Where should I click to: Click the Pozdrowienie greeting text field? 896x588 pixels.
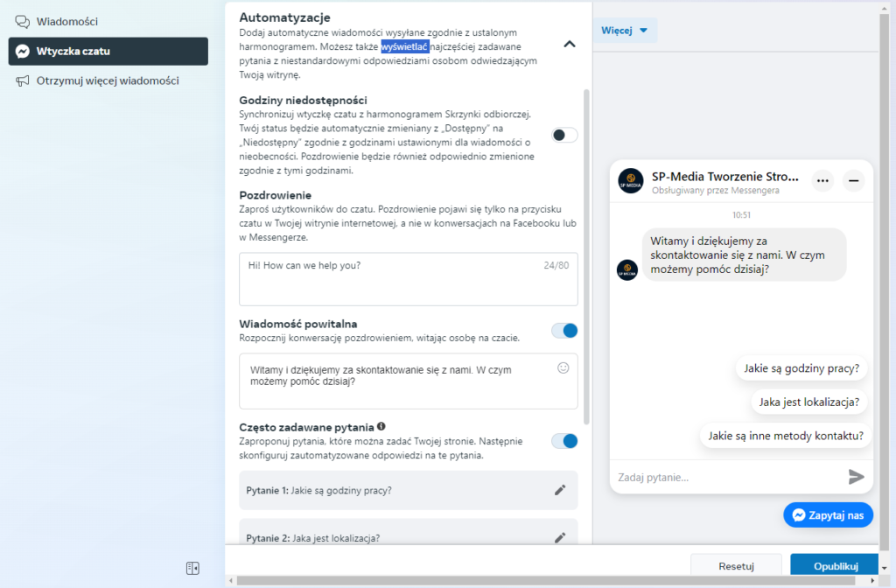point(408,279)
